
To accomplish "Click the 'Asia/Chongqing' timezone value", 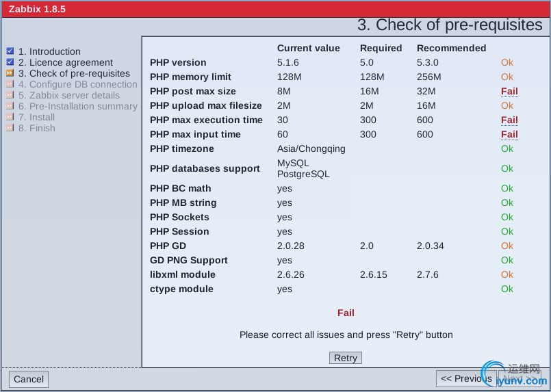I will pos(311,149).
